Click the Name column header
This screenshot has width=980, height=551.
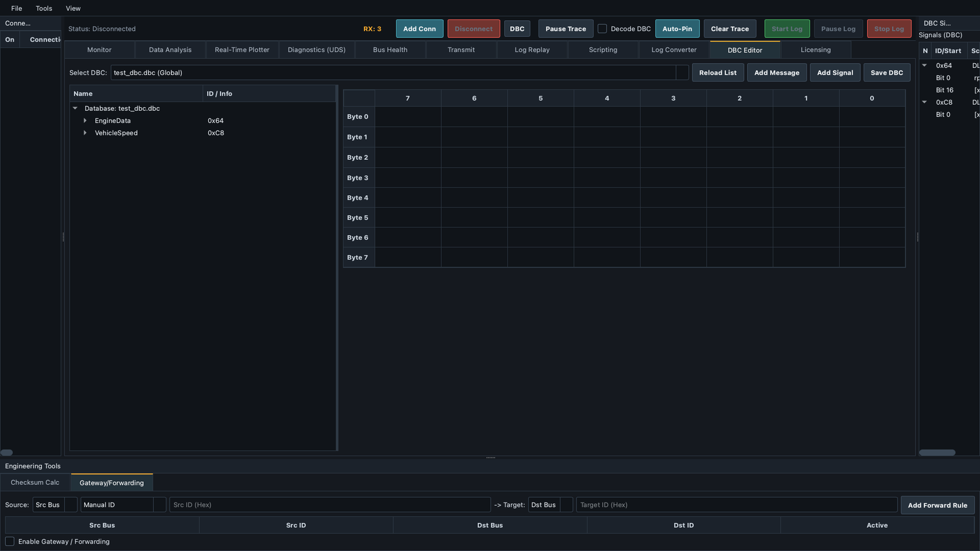tap(137, 94)
